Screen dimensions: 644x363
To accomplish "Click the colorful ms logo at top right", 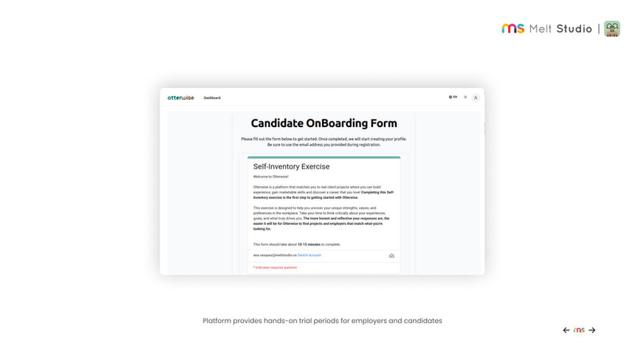I will click(x=513, y=29).
